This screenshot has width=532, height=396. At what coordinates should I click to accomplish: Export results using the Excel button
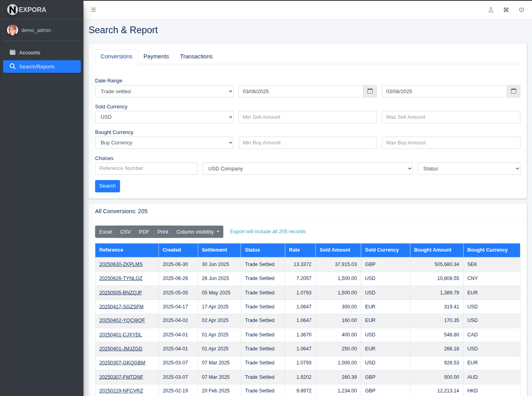click(105, 232)
